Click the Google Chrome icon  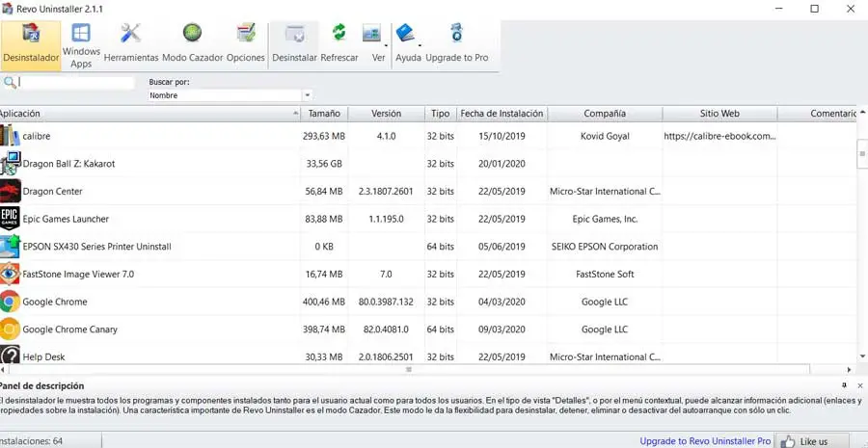(10, 302)
